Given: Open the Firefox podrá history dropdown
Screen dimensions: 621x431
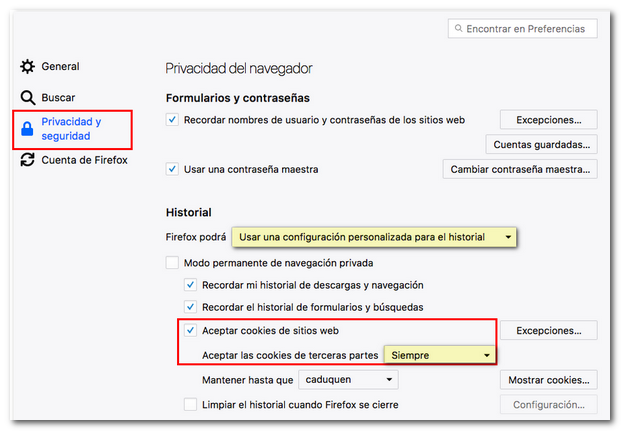Looking at the screenshot, I should 376,237.
